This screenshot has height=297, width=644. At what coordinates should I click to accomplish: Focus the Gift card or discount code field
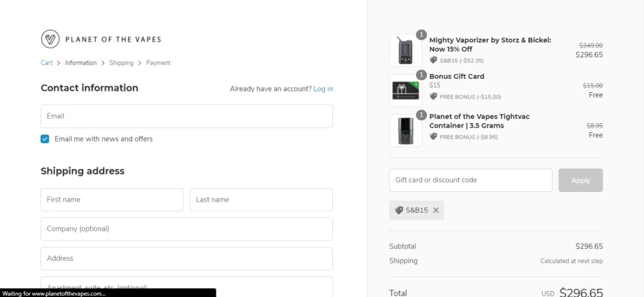tap(471, 180)
